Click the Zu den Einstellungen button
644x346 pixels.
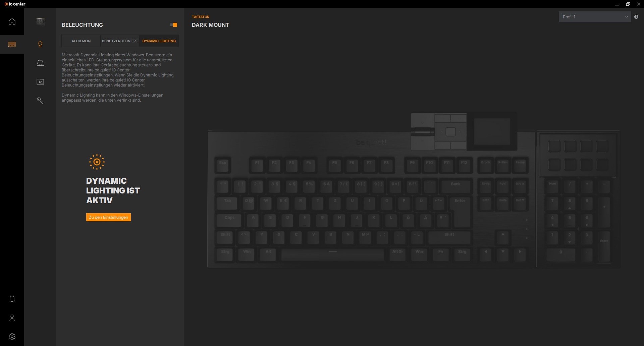coord(108,217)
